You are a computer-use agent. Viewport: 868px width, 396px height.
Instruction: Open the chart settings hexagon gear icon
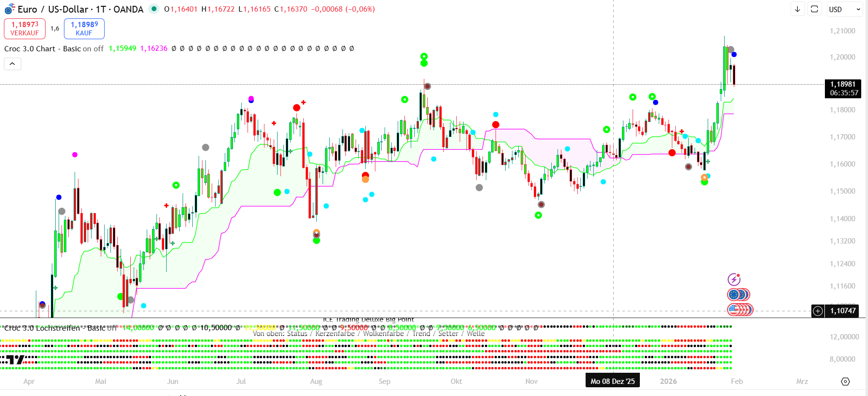coord(845,381)
